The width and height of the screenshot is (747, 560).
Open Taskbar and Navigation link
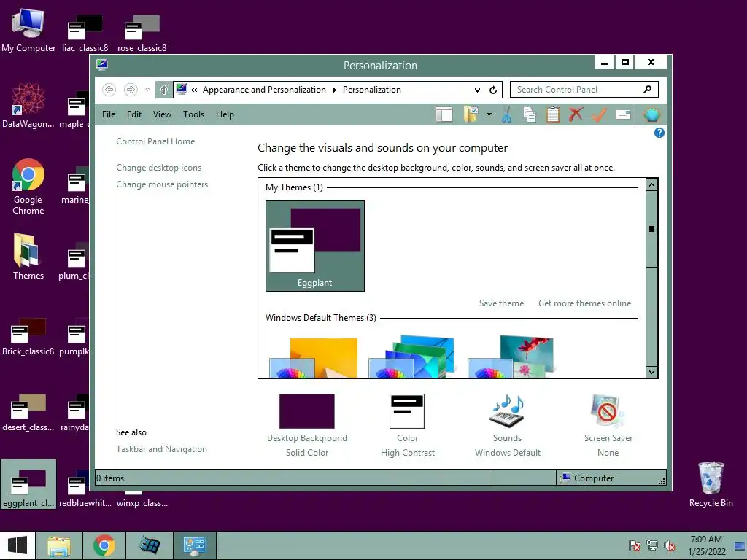pyautogui.click(x=161, y=449)
